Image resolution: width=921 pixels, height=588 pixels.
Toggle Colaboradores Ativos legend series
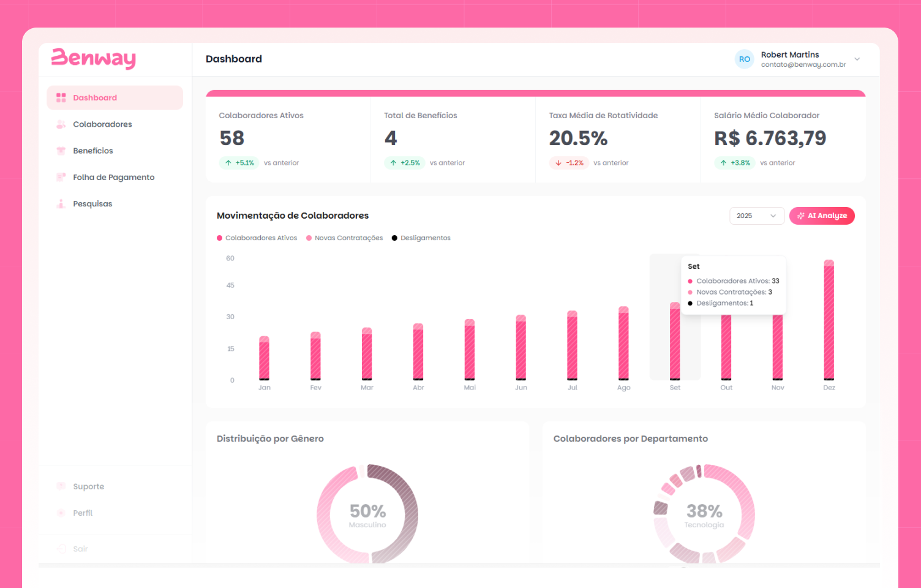point(257,238)
